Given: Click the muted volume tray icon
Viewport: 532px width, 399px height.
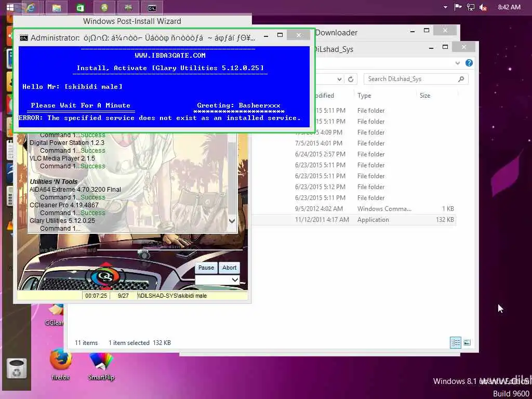Looking at the screenshot, I should pyautogui.click(x=483, y=7).
